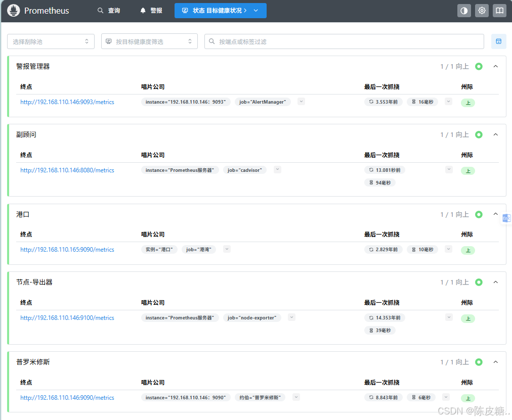512x420 pixels.
Task: Expand scrape details chevron next to 14.353年前
Action: pos(449,317)
